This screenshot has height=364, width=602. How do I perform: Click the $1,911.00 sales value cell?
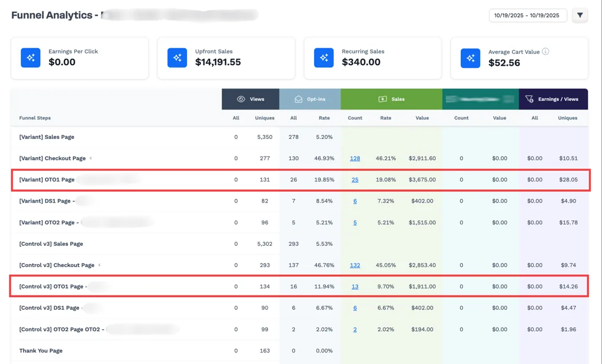[422, 286]
